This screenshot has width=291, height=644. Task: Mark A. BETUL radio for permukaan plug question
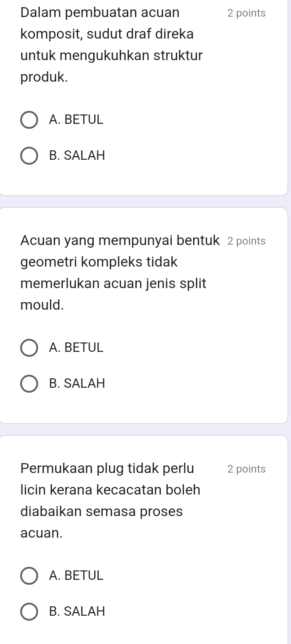point(29,575)
